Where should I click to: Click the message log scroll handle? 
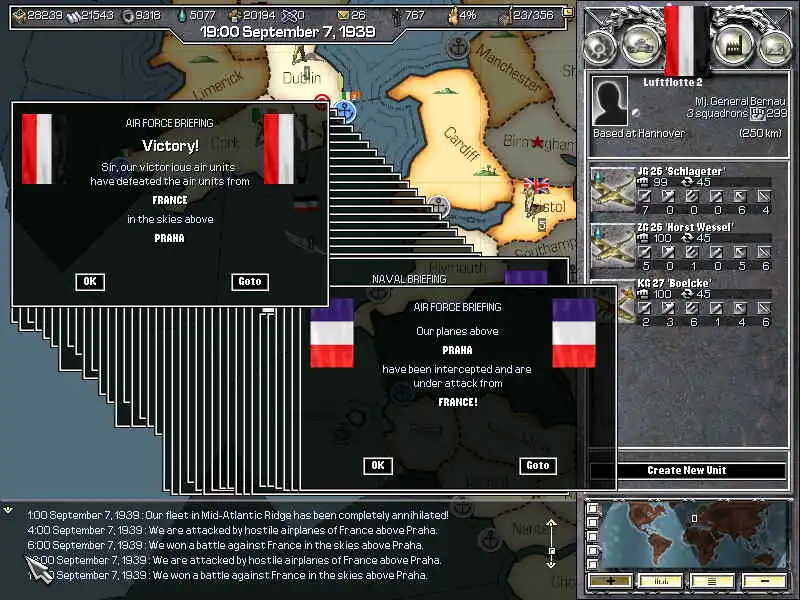[x=552, y=551]
